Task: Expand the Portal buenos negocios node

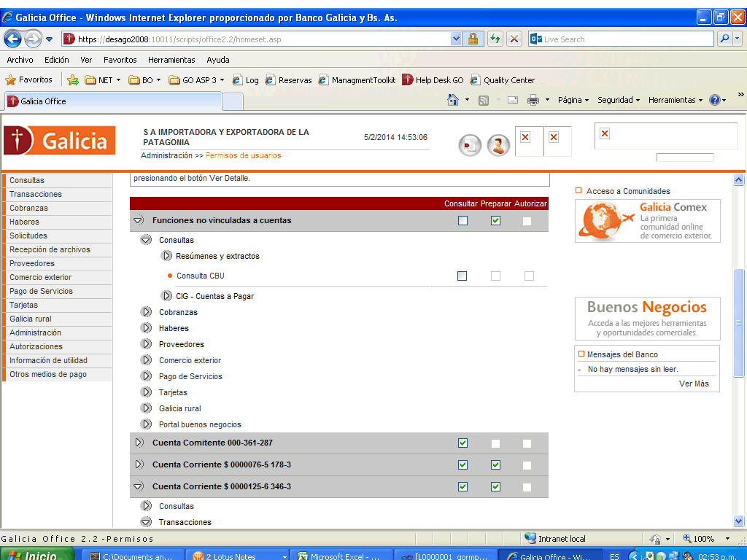Action: point(146,424)
